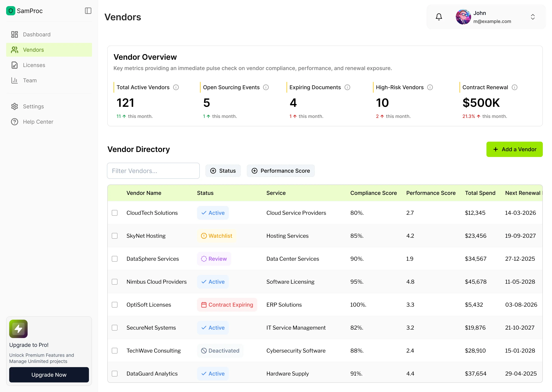
Task: Select the SkyNet Hosting checkbox
Action: (x=115, y=236)
